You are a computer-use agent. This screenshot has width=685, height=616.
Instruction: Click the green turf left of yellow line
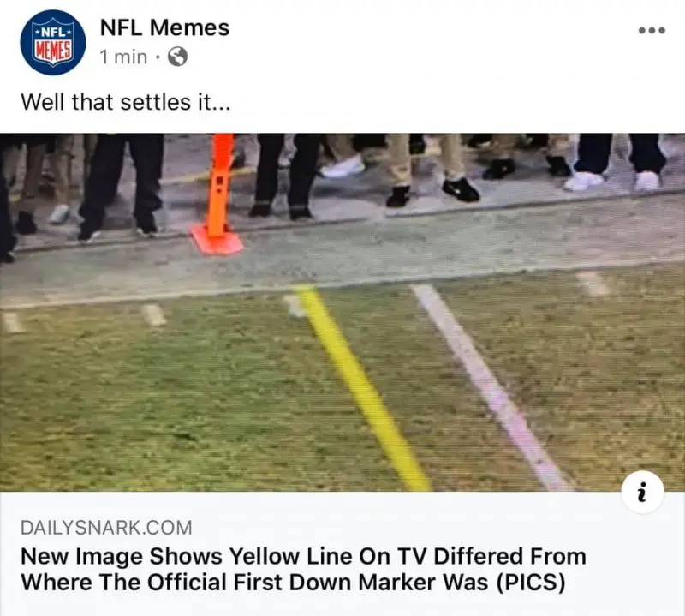click(x=166, y=393)
